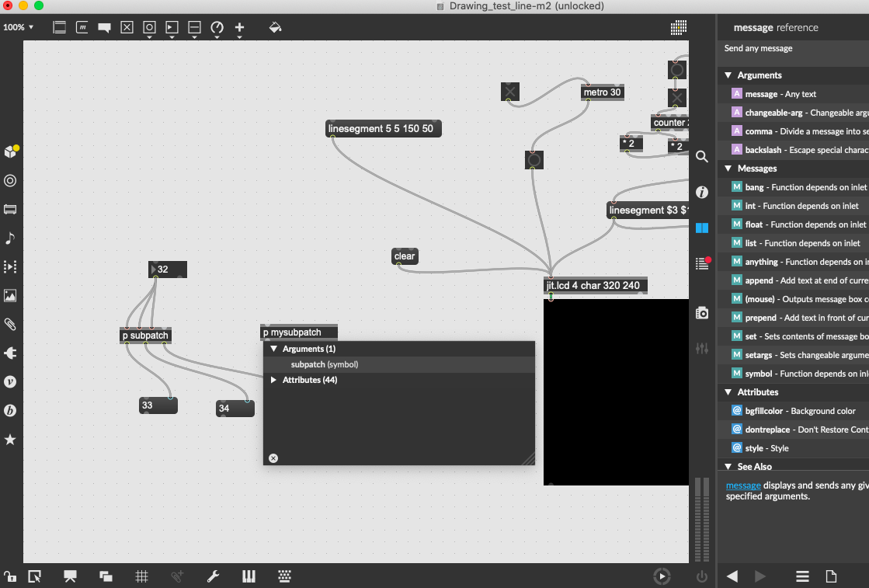Open the paperclip clips browser

click(10, 325)
